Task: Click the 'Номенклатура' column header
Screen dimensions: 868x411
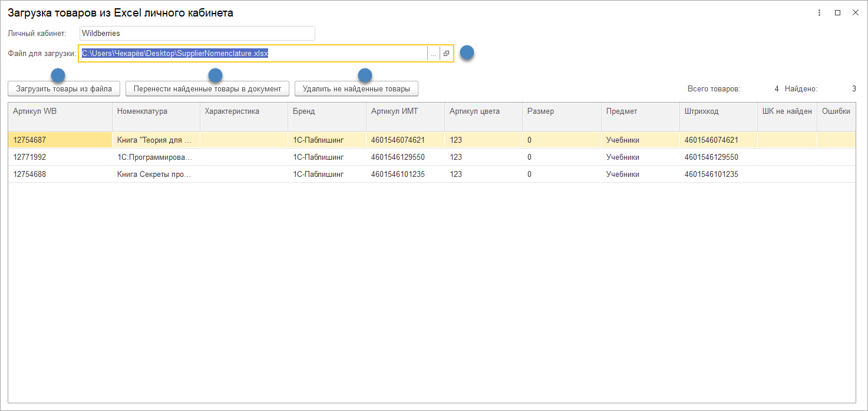Action: 156,111
